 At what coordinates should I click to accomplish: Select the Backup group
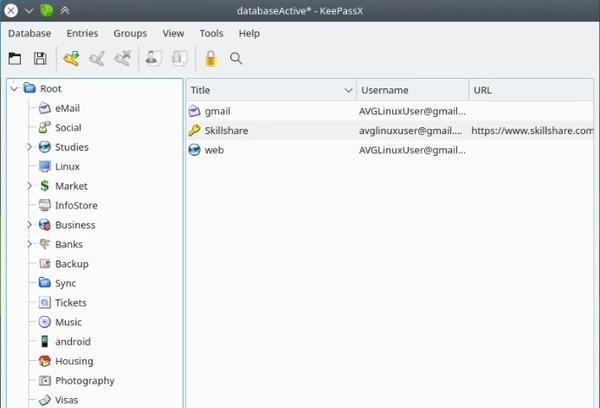pos(72,264)
